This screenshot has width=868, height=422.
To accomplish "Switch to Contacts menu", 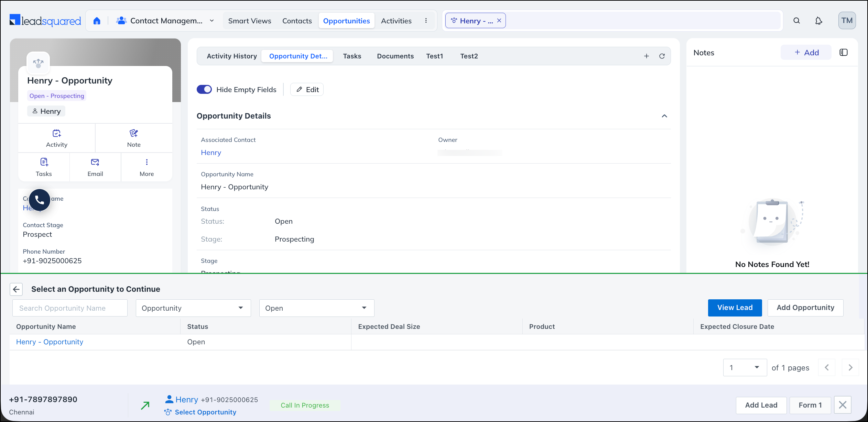I will [x=297, y=21].
